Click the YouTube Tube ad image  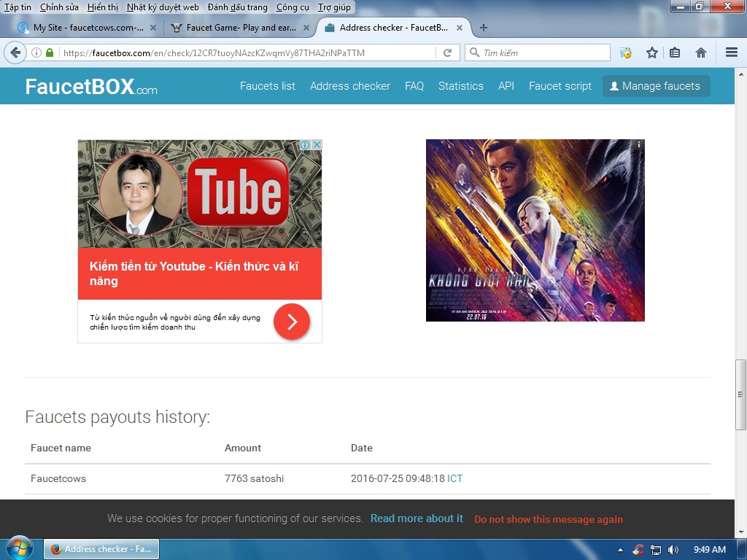click(200, 194)
